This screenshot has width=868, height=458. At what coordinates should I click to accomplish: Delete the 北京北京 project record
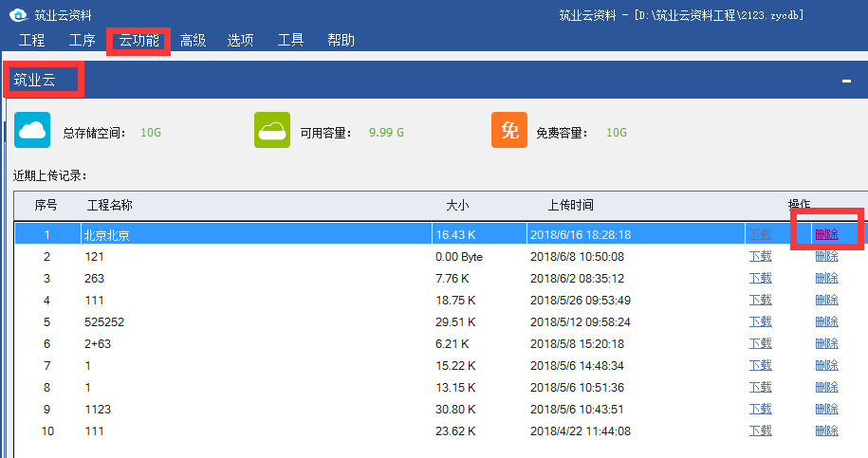(826, 234)
